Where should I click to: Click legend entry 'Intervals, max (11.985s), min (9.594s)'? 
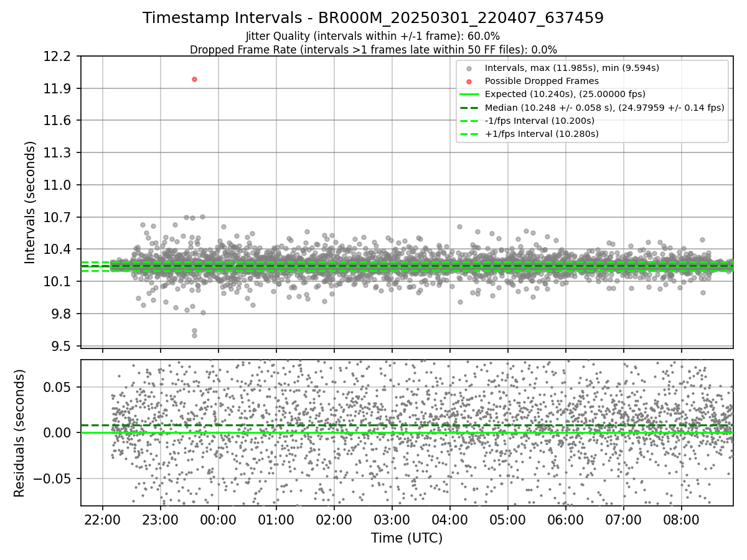[571, 68]
